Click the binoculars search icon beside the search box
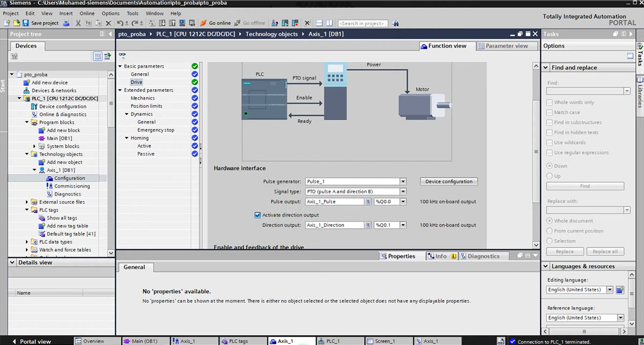Image resolution: width=644 pixels, height=345 pixels. pyautogui.click(x=396, y=23)
